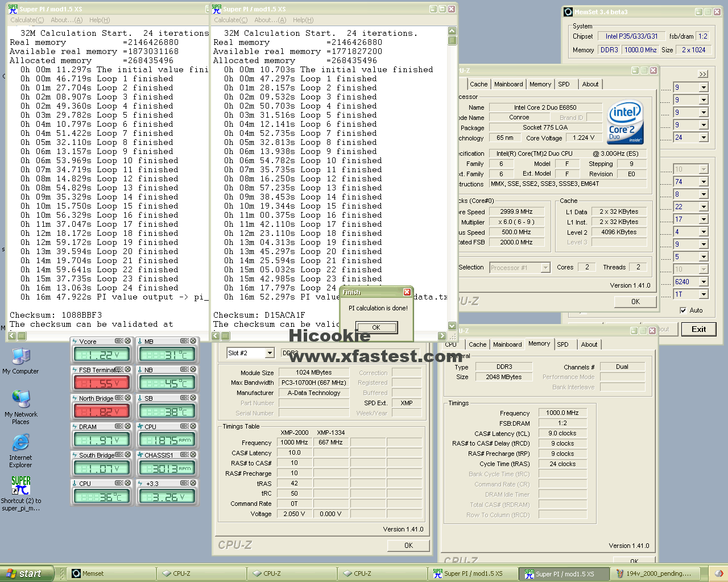Open the MemSet dropdown showing 6240
728x582 pixels.
(x=704, y=282)
